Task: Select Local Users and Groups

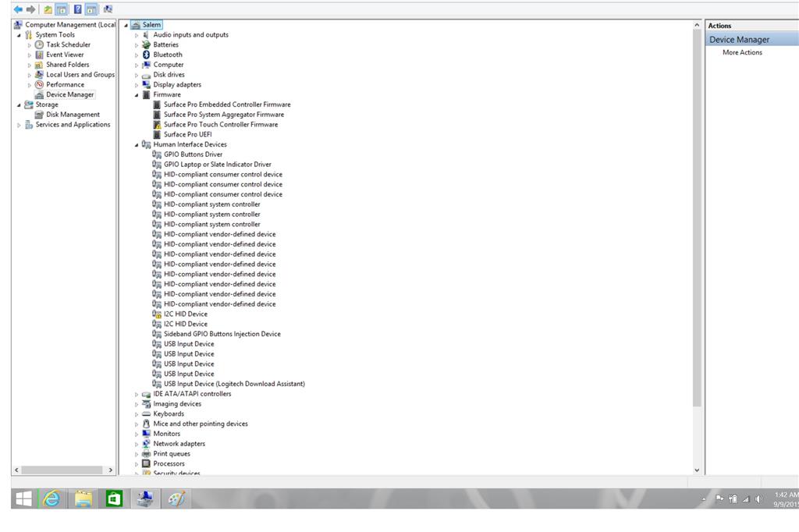Action: pos(80,74)
